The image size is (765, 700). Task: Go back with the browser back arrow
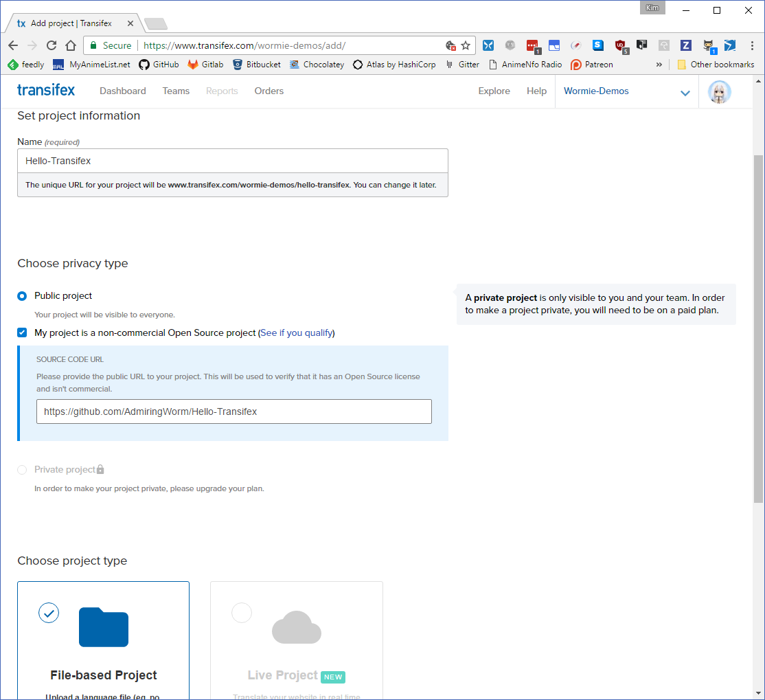click(x=13, y=45)
